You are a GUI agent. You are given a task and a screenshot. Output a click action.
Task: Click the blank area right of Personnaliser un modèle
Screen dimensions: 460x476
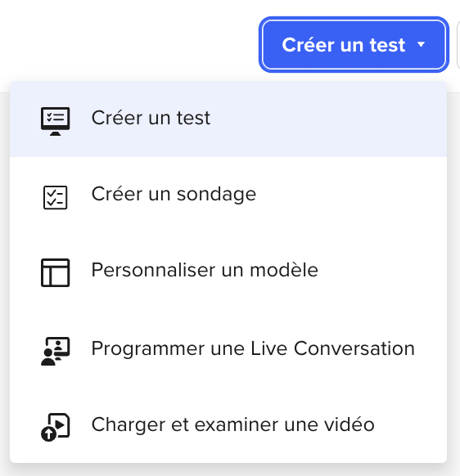[383, 271]
